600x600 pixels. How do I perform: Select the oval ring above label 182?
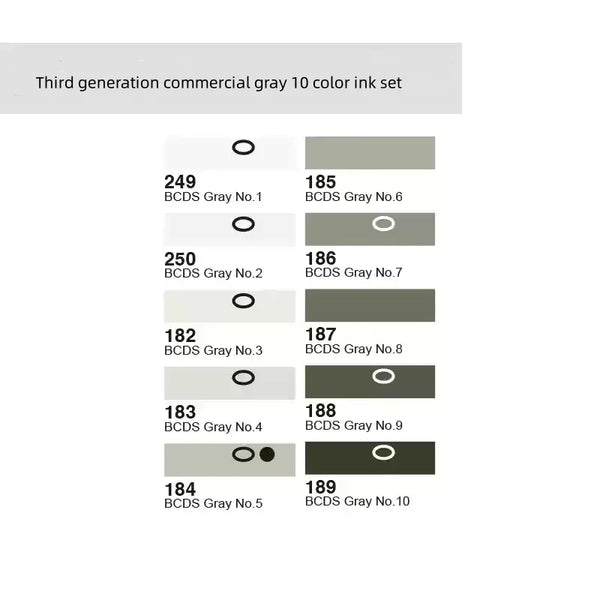pos(243,300)
